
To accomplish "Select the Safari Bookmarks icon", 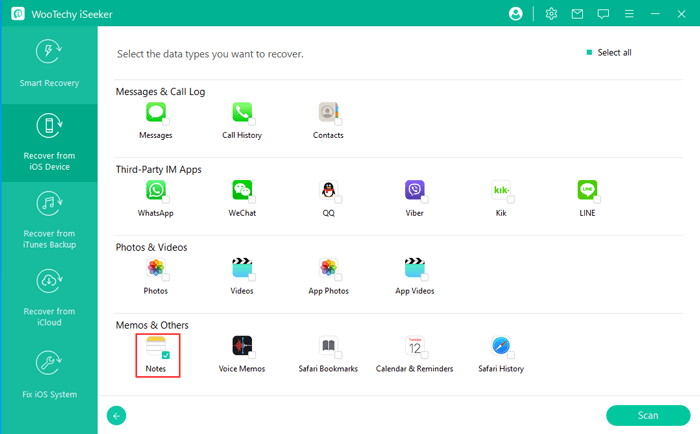I will [x=328, y=346].
